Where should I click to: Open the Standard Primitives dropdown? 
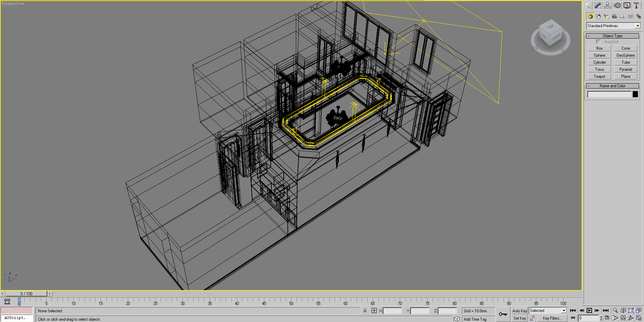(613, 26)
